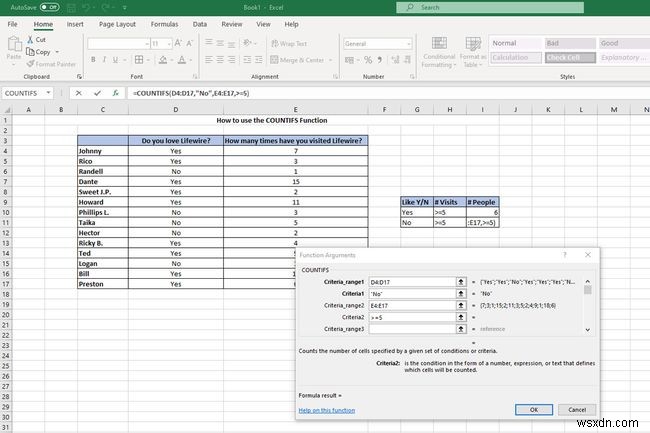Collapse dialog via Criteria_range2 arrow button

pyautogui.click(x=461, y=305)
